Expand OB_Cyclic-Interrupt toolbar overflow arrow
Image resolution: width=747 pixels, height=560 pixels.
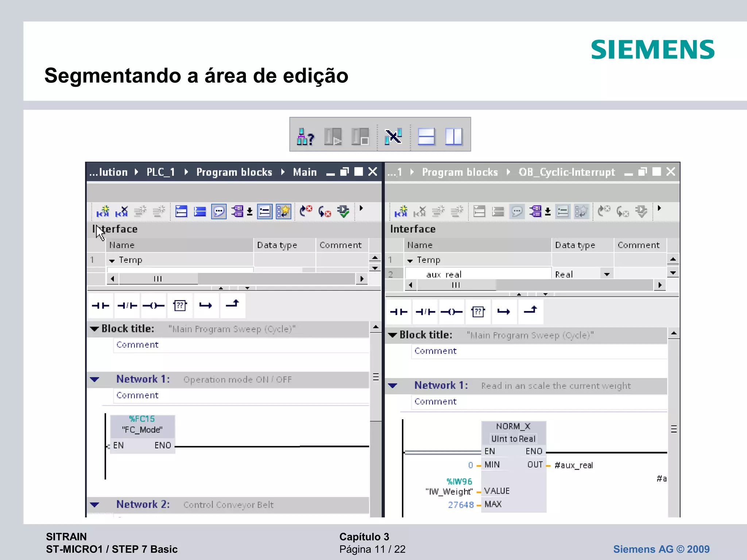pyautogui.click(x=659, y=208)
